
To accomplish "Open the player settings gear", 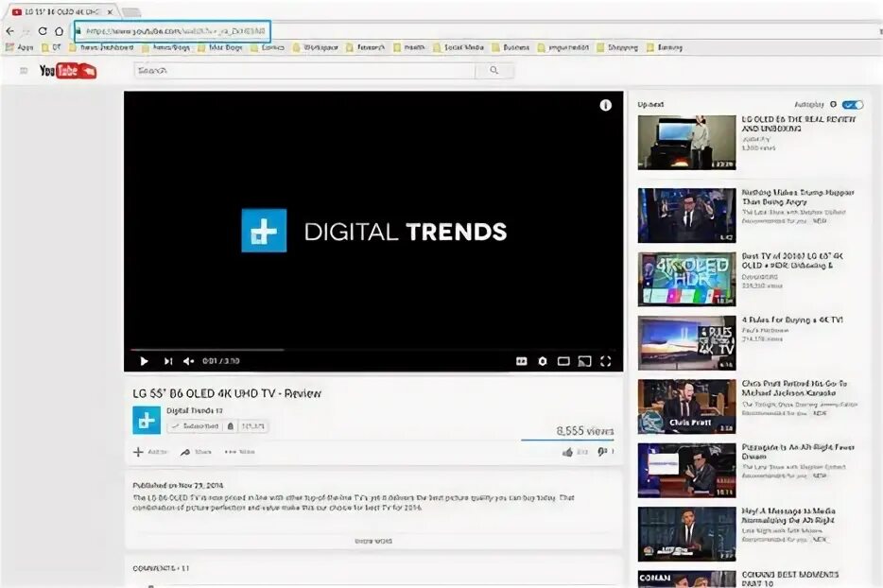I will (543, 361).
